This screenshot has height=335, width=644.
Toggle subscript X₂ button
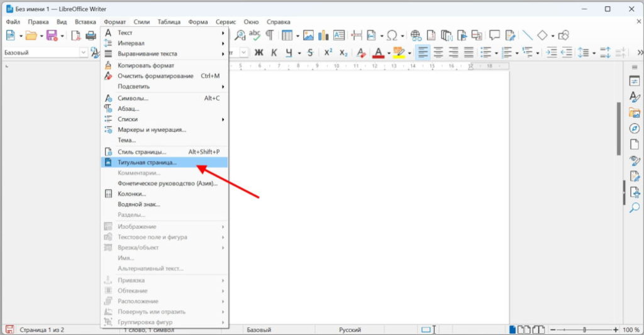(x=343, y=53)
